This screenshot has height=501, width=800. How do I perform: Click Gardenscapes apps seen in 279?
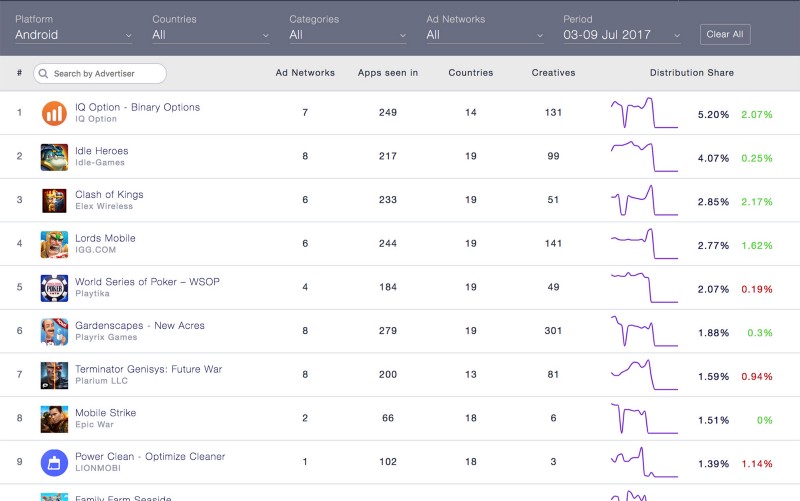click(x=388, y=331)
